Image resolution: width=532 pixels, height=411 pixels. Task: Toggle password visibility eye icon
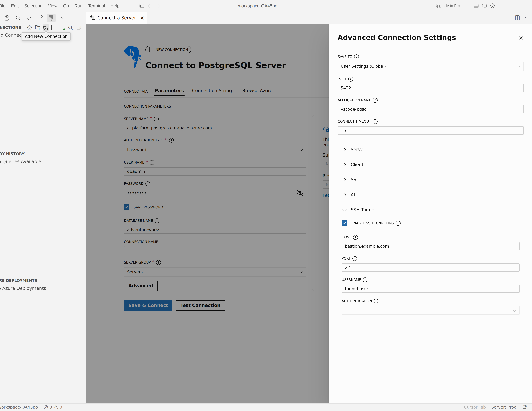click(x=300, y=193)
